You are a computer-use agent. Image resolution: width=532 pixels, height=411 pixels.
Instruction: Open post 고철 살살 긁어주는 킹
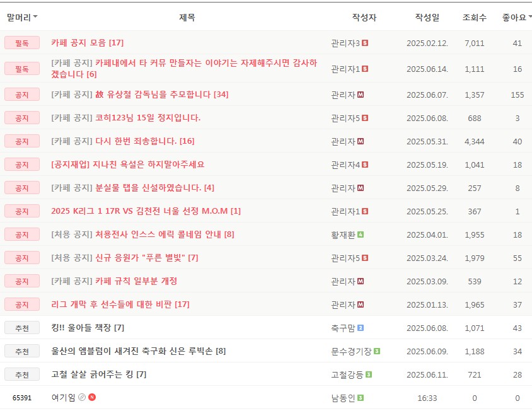point(92,374)
